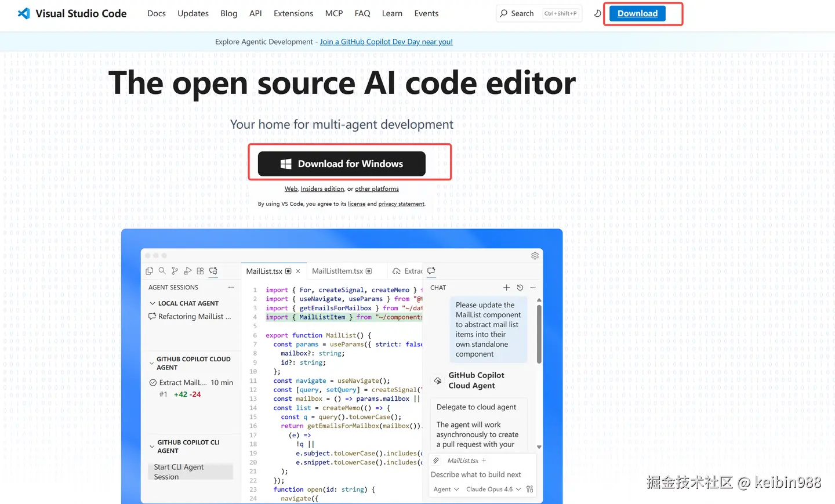The height and width of the screenshot is (504, 835).
Task: Click Download for Windows button
Action: tap(342, 164)
